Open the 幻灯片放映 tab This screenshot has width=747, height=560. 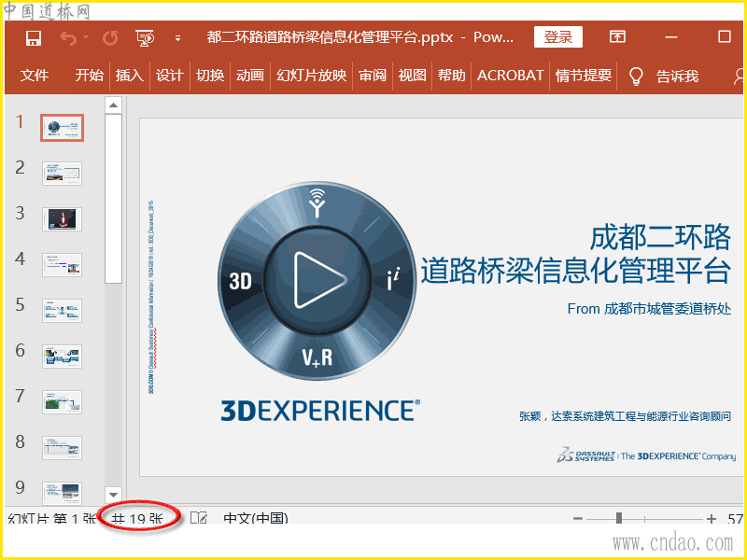311,76
